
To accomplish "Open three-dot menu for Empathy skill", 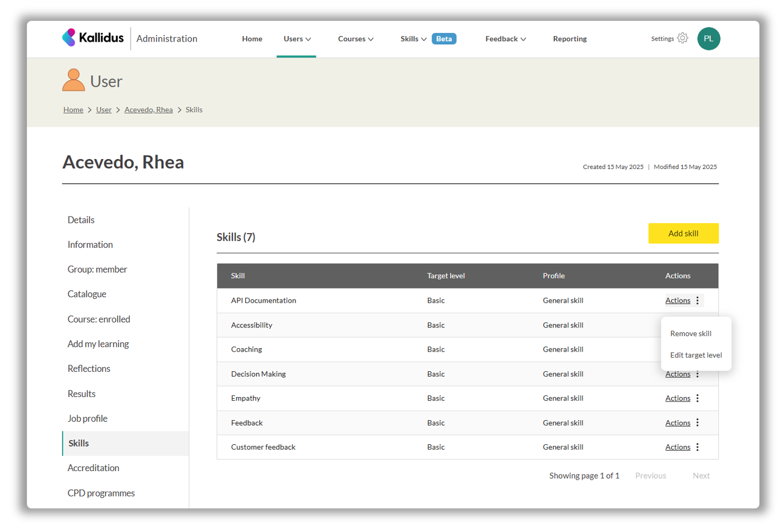I will tap(697, 398).
